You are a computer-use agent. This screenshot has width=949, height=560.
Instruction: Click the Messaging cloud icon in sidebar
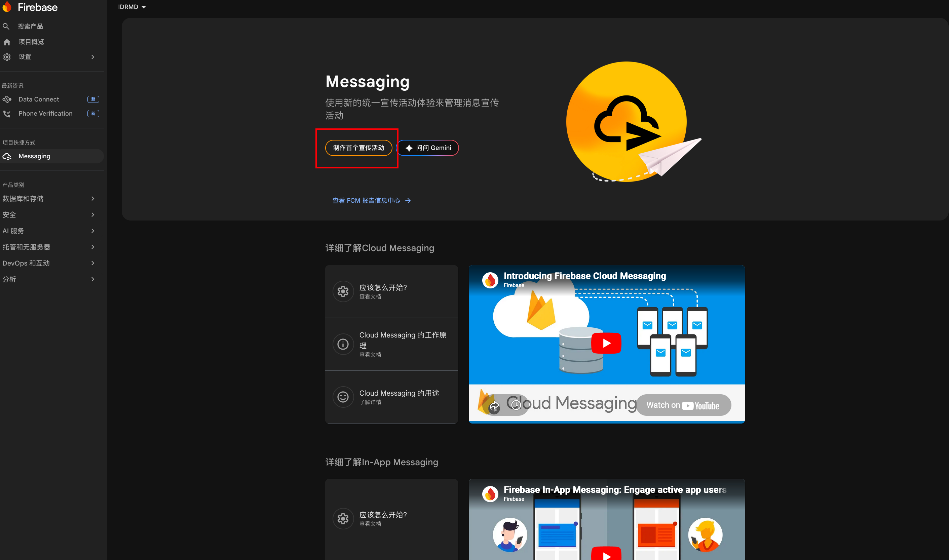[7, 156]
